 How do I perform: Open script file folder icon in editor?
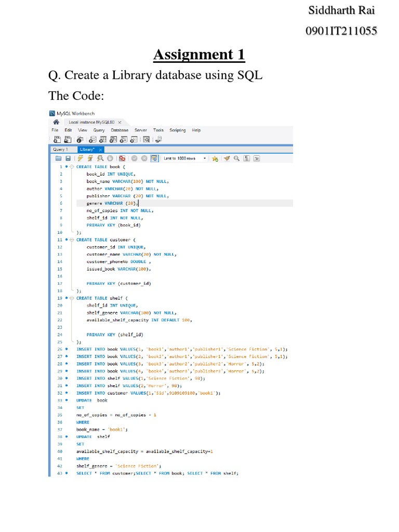tap(58, 158)
